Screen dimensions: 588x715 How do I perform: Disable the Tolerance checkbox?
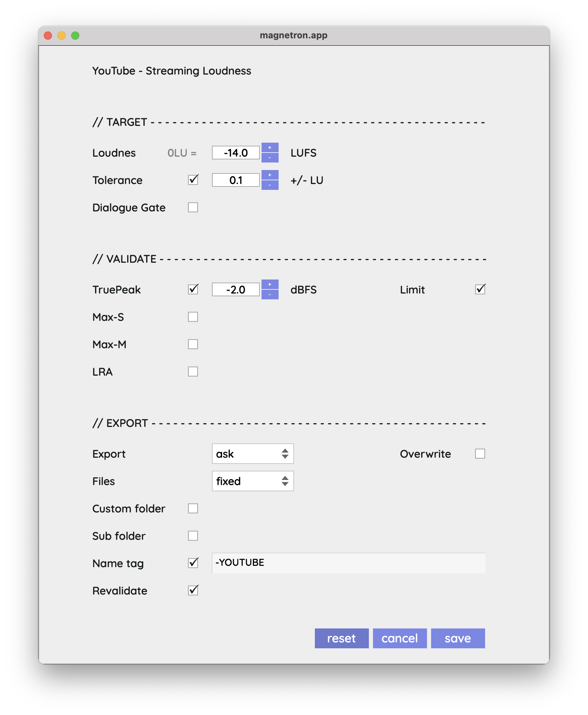tap(193, 180)
